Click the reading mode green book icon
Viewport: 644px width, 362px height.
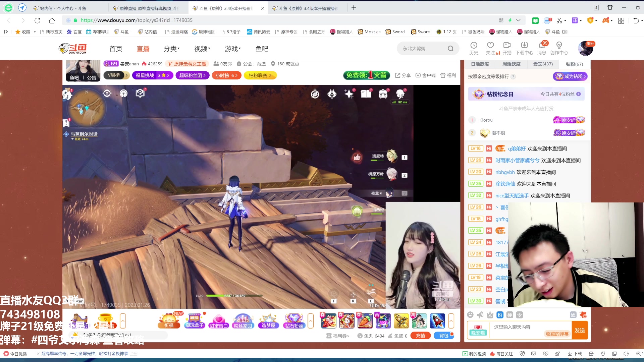tap(535, 20)
